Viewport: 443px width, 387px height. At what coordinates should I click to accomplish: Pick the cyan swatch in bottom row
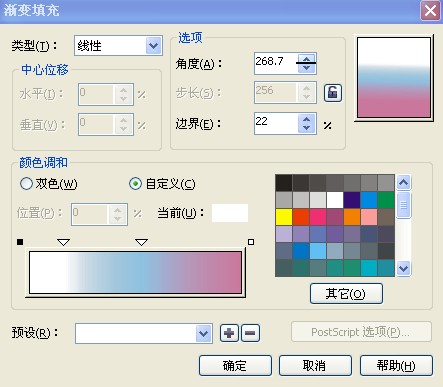(369, 268)
